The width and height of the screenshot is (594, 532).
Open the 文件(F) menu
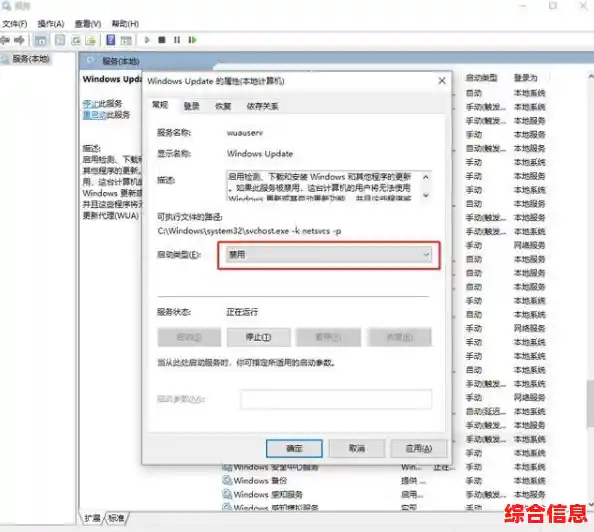[15, 24]
